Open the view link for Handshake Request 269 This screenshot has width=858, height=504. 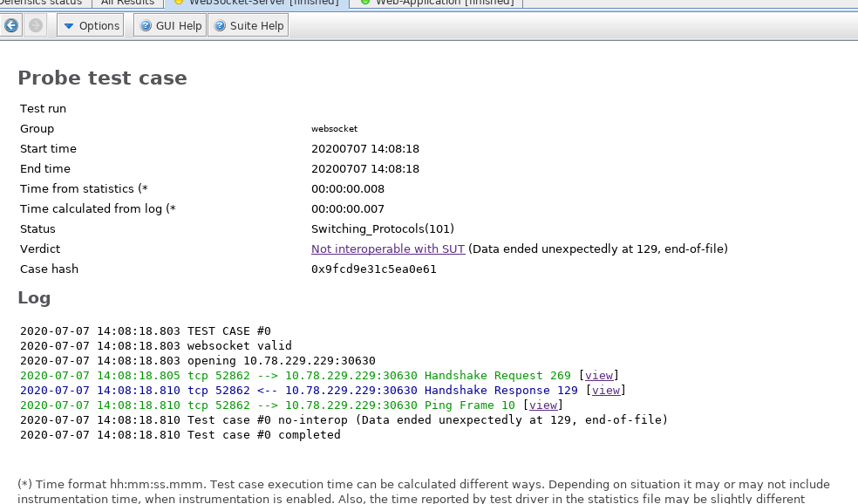(x=599, y=375)
